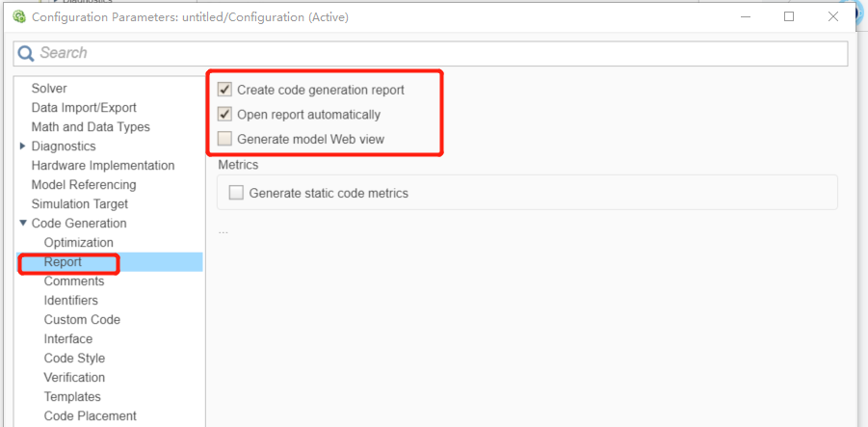This screenshot has height=427, width=868.
Task: Uncheck Open report automatically
Action: coord(225,115)
